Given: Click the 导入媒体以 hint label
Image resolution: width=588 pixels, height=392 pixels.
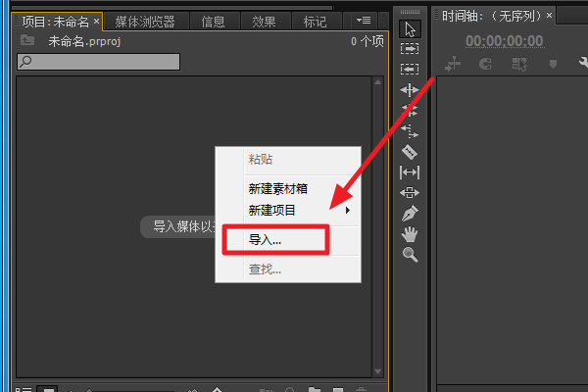Looking at the screenshot, I should (178, 226).
